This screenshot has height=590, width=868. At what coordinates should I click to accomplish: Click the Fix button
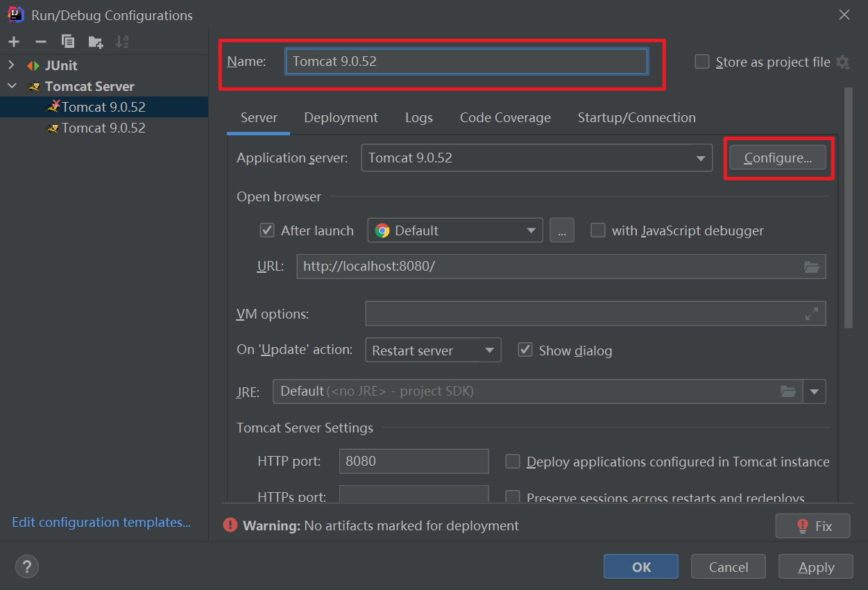coord(812,525)
